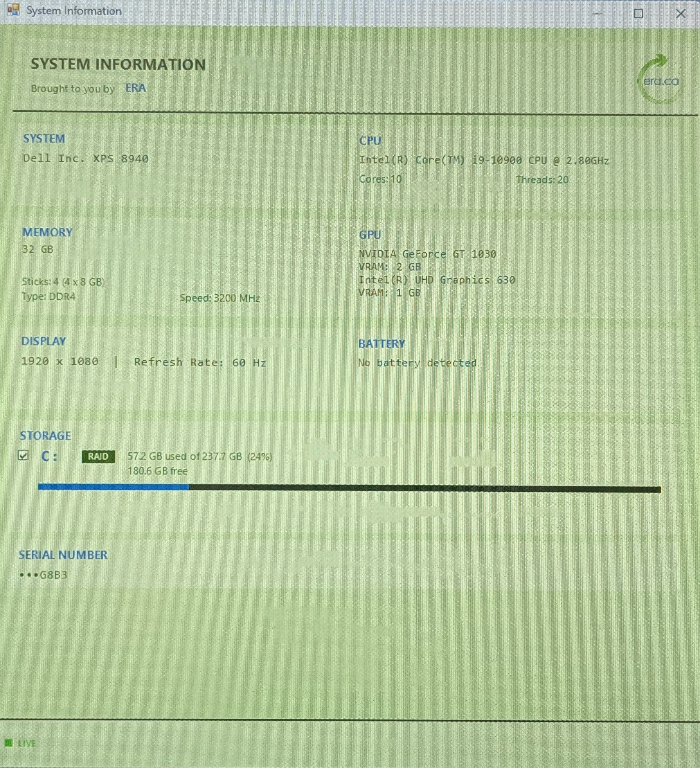Click the CPU section heading

[x=370, y=140]
